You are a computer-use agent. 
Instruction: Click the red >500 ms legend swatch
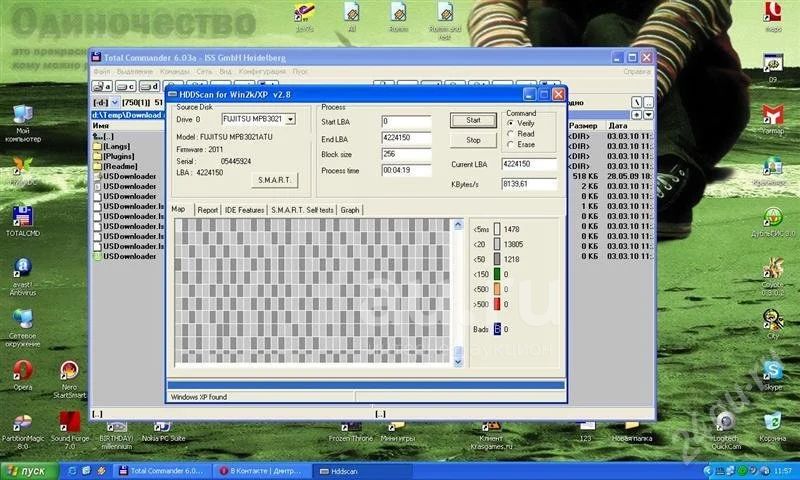click(x=497, y=304)
